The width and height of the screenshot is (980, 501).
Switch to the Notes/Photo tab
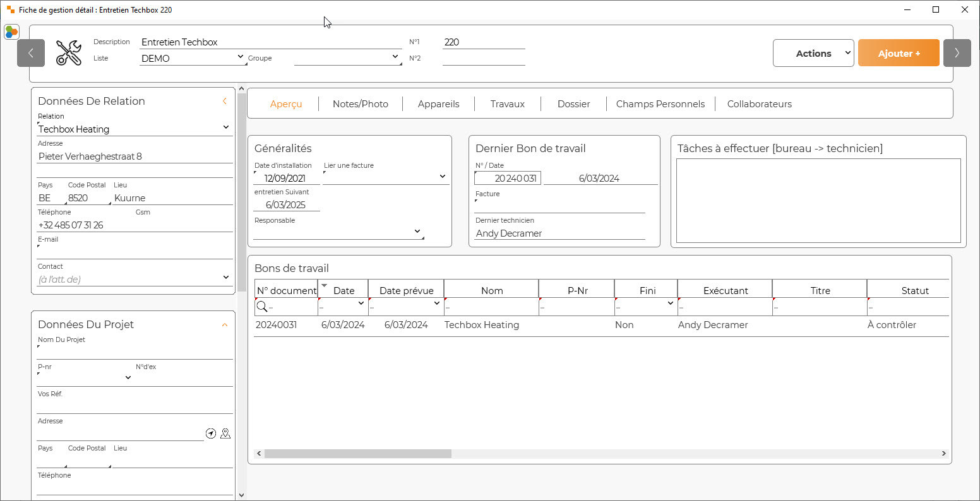point(361,104)
